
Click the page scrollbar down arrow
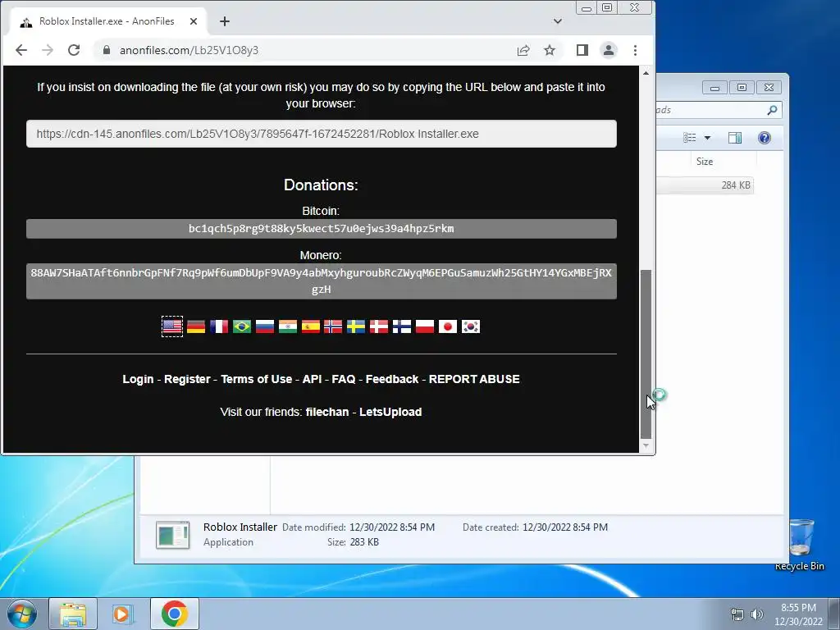tap(646, 445)
